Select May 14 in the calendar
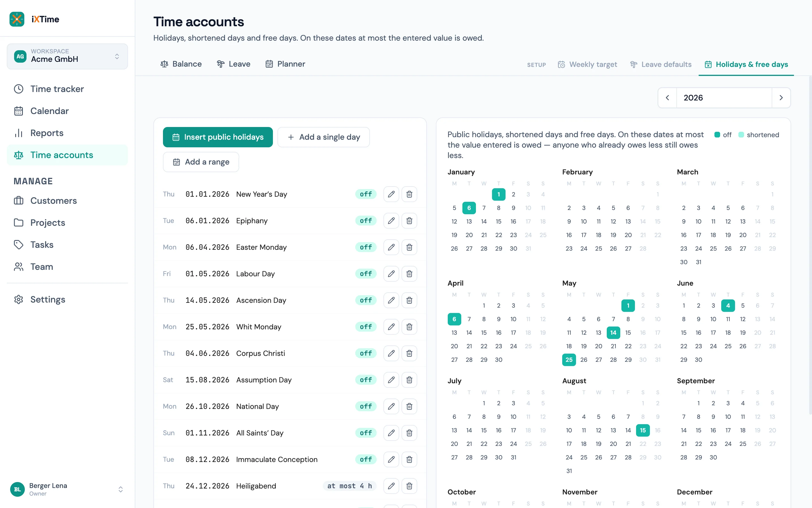 [613, 333]
